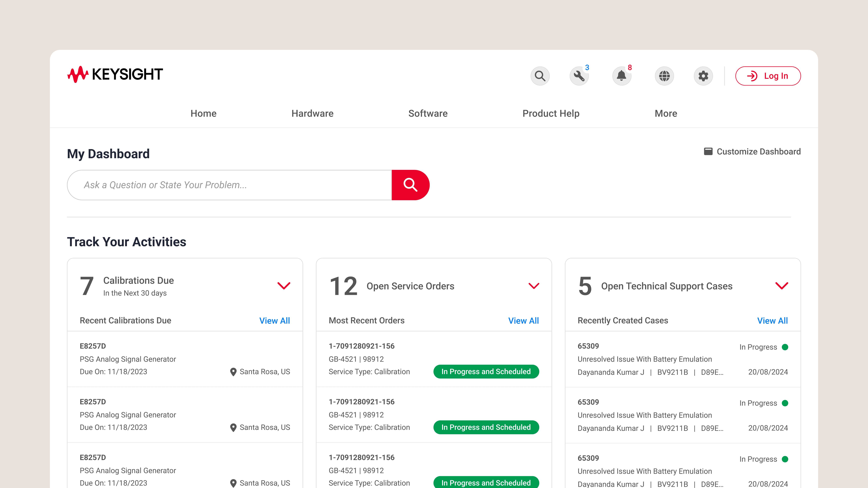This screenshot has height=488, width=868.
Task: Collapse the Open Technical Support Cases chevron
Action: pos(782,286)
